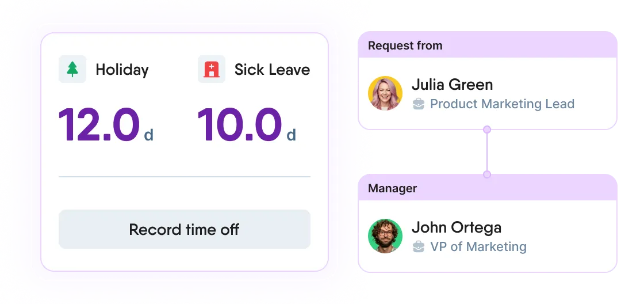Viewport: 644px width, 304px height.
Task: Click the Product Marketing Lead job title
Action: (502, 104)
